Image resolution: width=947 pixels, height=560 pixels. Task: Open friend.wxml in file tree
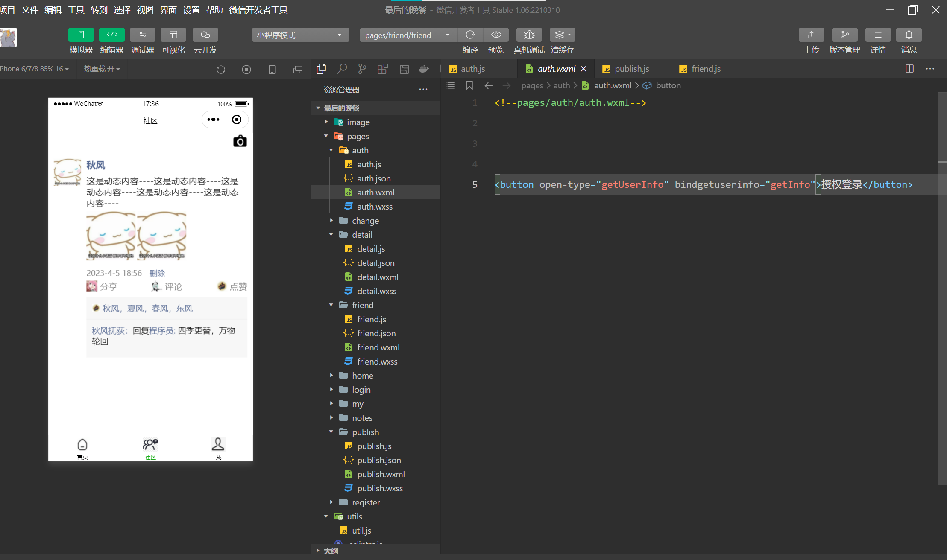(x=378, y=347)
